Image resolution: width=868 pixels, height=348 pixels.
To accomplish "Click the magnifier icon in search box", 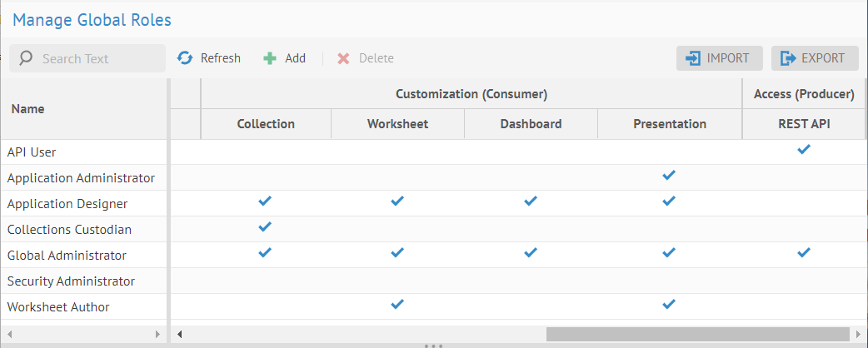I will [26, 58].
